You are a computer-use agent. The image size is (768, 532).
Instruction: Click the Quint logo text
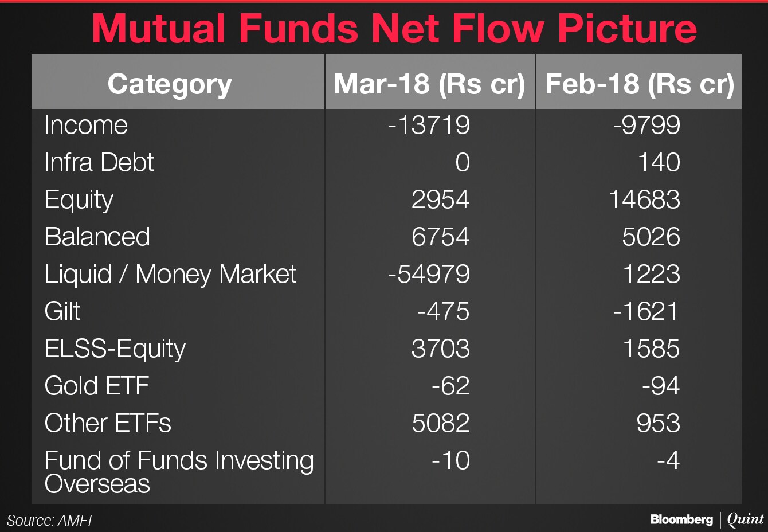745,519
